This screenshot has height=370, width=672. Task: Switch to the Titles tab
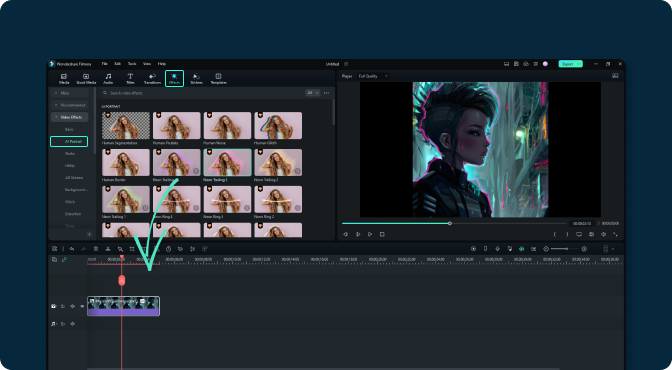click(130, 79)
